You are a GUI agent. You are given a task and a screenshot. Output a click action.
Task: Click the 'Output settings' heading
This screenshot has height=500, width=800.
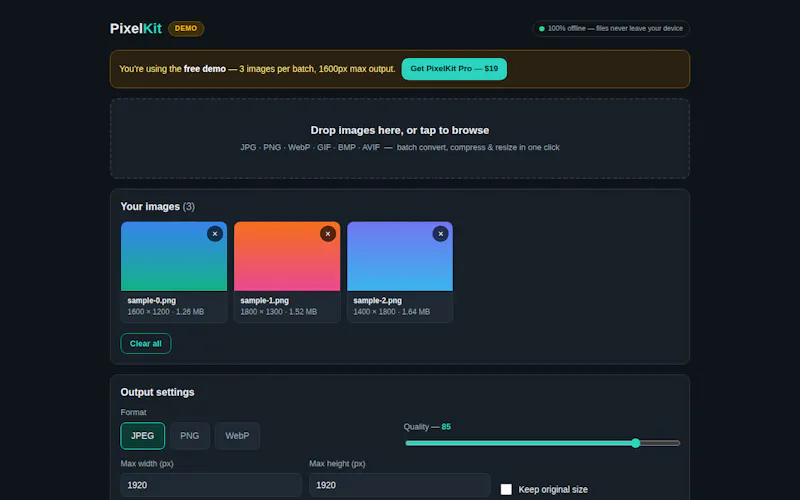pyautogui.click(x=158, y=392)
